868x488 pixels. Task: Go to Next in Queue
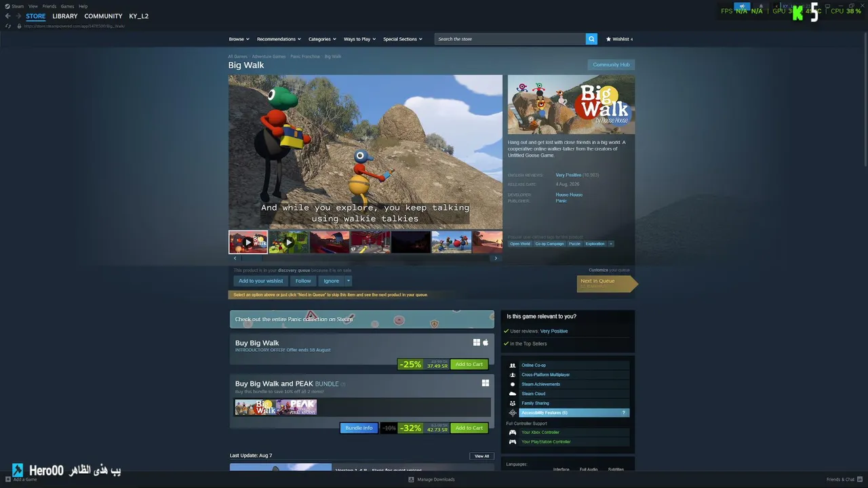[607, 283]
